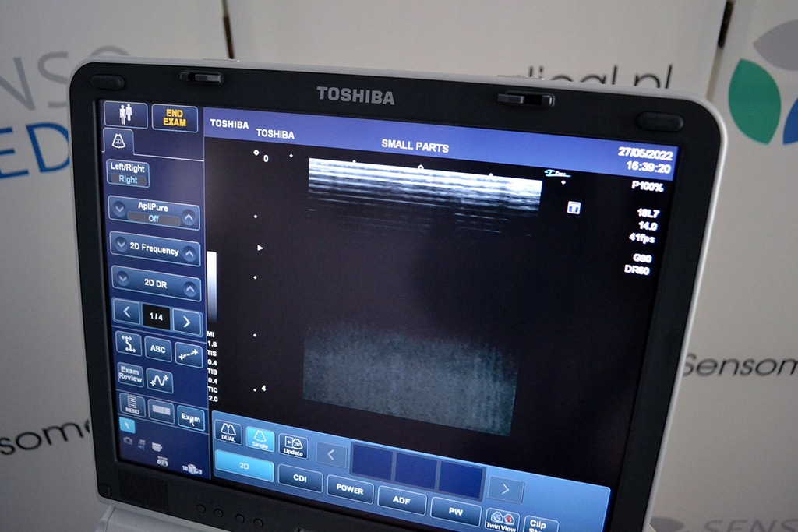Viewport: 798px width, 532px height.
Task: Increase the 2D DR value
Action: (190, 289)
